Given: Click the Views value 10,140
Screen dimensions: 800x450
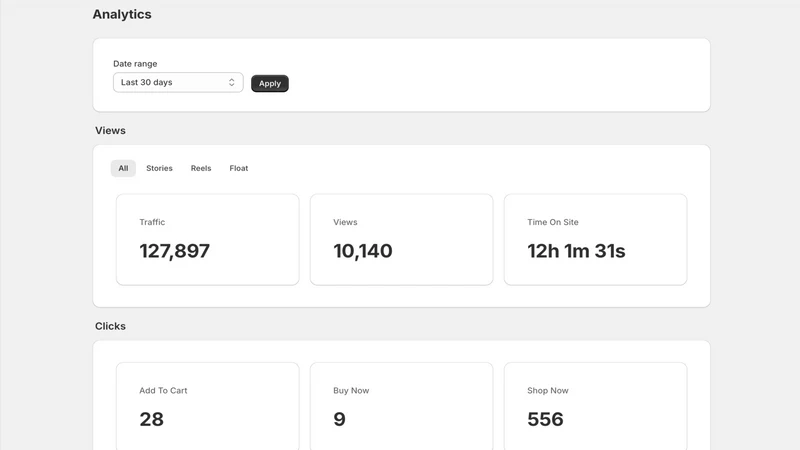Looking at the screenshot, I should click(363, 251).
